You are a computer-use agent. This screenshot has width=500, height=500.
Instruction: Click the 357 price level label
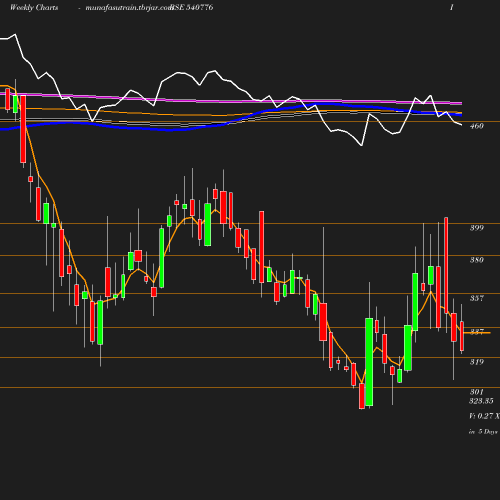[476, 298]
